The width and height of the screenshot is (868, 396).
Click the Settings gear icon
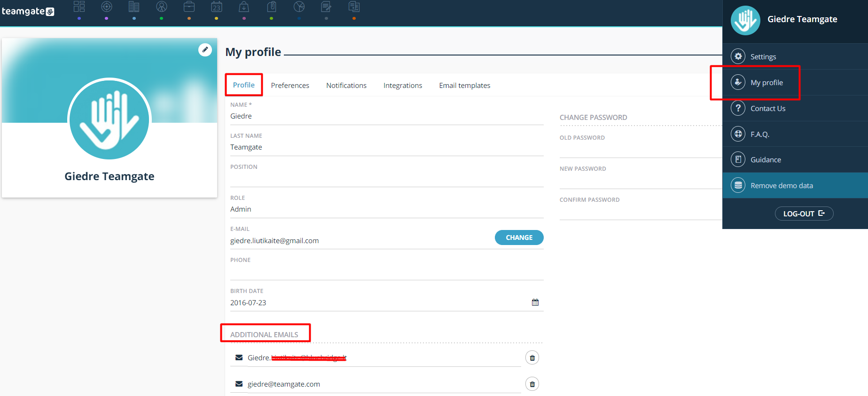coord(738,56)
